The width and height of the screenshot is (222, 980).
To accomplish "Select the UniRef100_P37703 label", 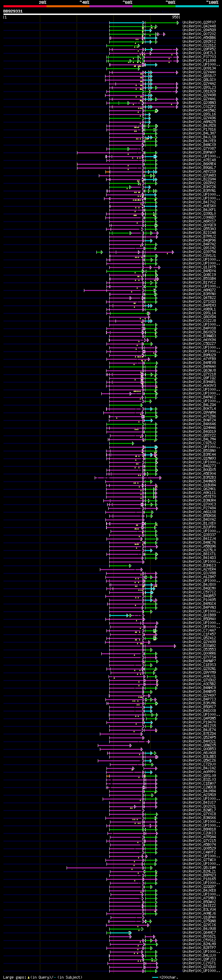I will pos(199,57).
